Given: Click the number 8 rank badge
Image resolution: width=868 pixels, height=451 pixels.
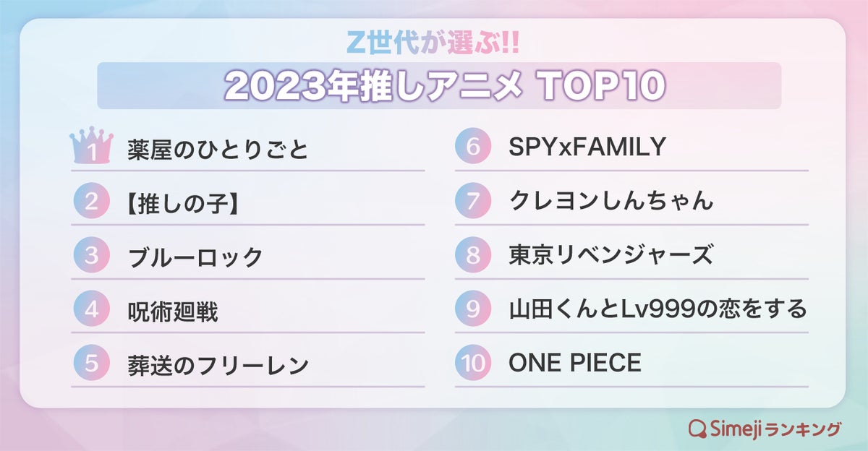Looking at the screenshot, I should (473, 256).
